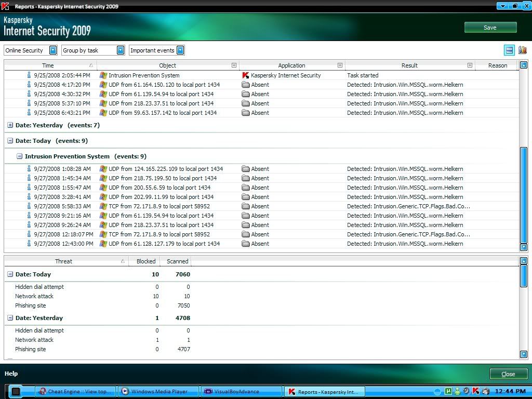Click the Threat panel scrollbar thumb
The image size is (532, 399).
point(524,276)
